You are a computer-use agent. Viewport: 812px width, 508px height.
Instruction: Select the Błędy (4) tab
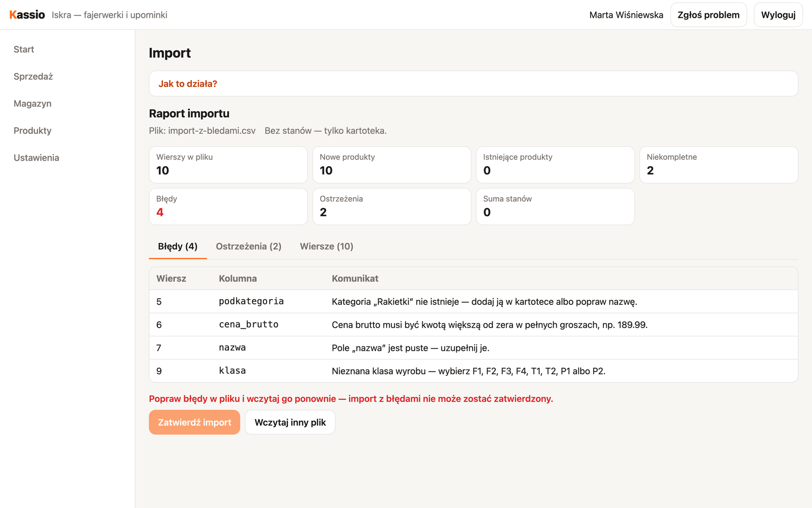click(x=178, y=246)
